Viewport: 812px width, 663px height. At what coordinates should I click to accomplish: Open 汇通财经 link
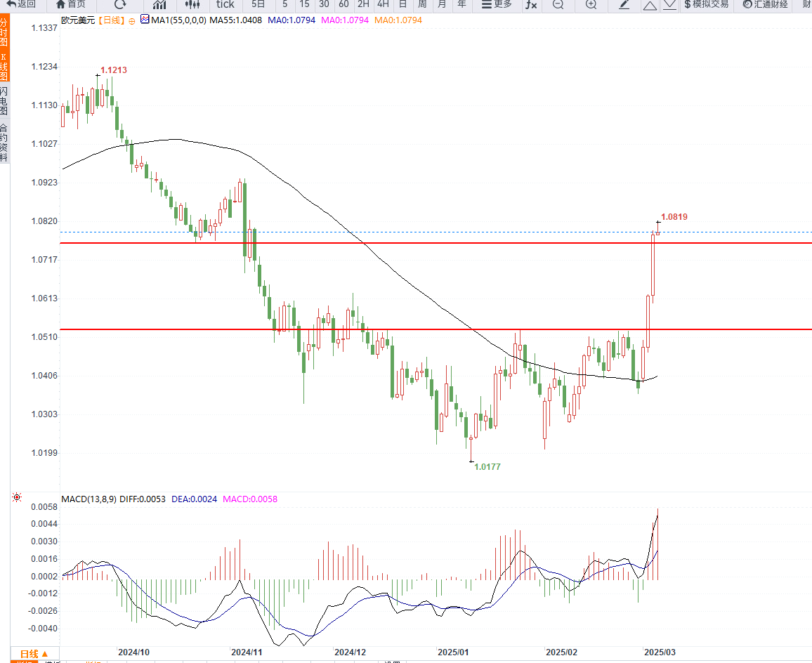(x=766, y=5)
